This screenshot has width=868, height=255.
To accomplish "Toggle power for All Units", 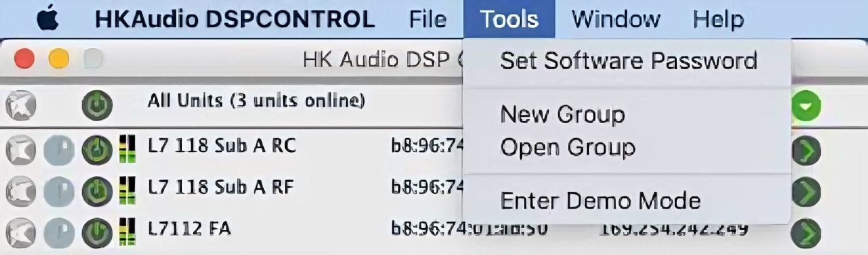I will pos(97,106).
